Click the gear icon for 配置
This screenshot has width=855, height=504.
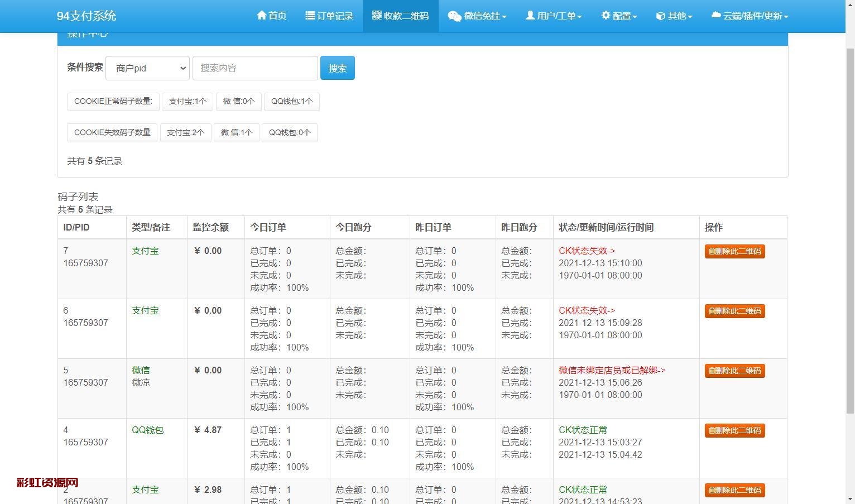click(x=606, y=16)
